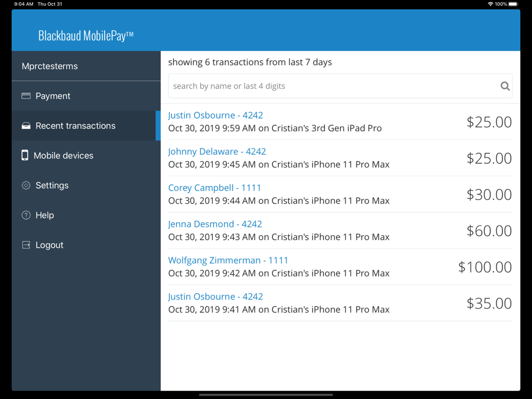Click the 'showing 6 transactions from last 7 days' text
This screenshot has height=399, width=532.
tap(250, 62)
